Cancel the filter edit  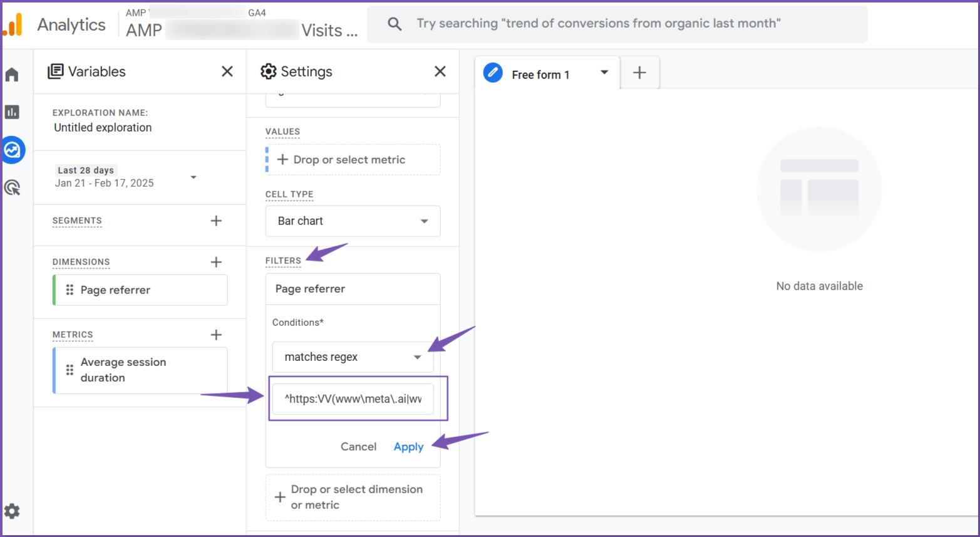358,447
